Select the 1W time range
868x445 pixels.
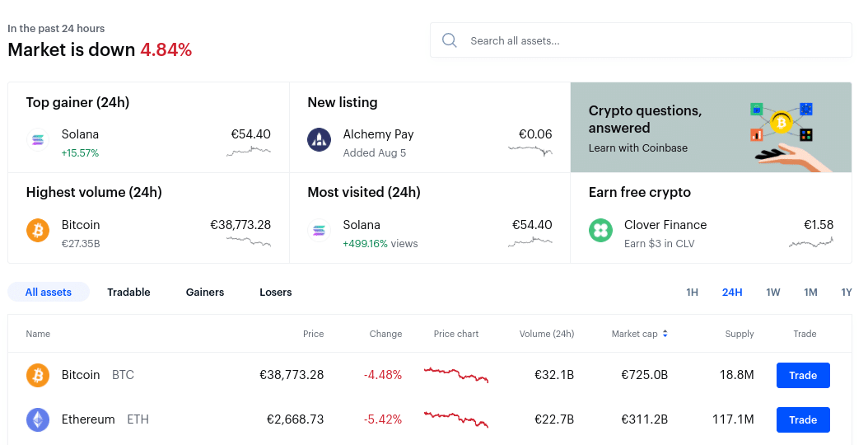click(x=772, y=292)
